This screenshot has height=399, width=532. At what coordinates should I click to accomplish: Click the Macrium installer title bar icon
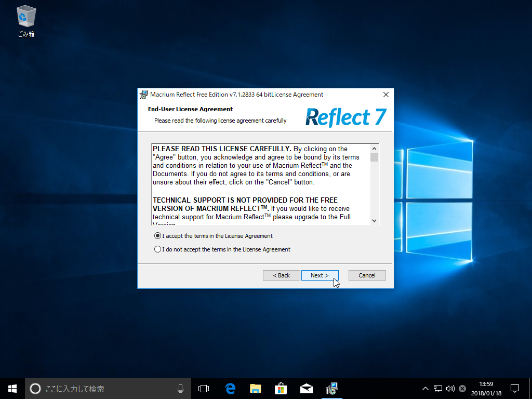(x=144, y=95)
